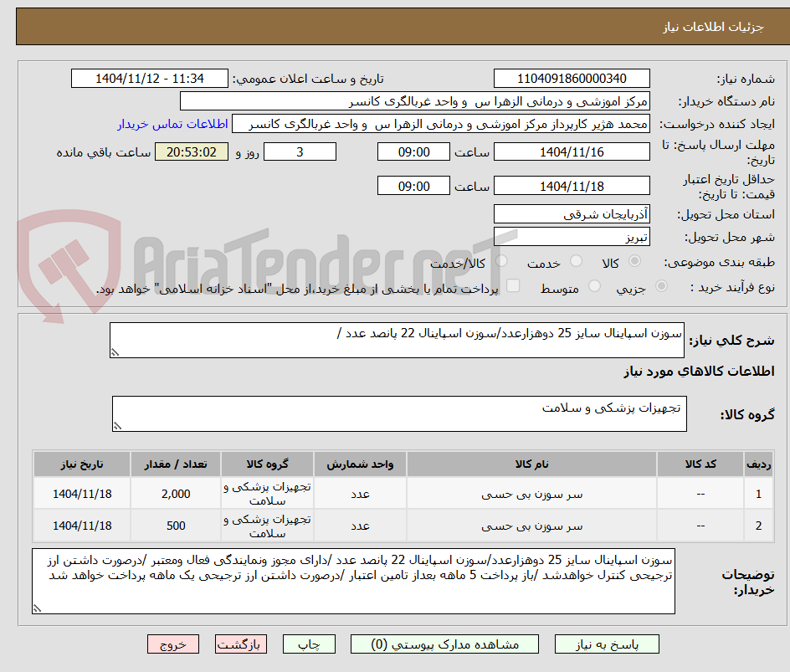The image size is (790, 672).
Task: Click the تعداد / مقدار column header
Action: click(176, 464)
